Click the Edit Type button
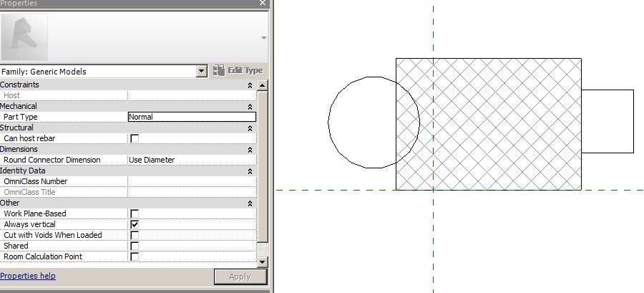This screenshot has width=644, height=293. click(238, 71)
